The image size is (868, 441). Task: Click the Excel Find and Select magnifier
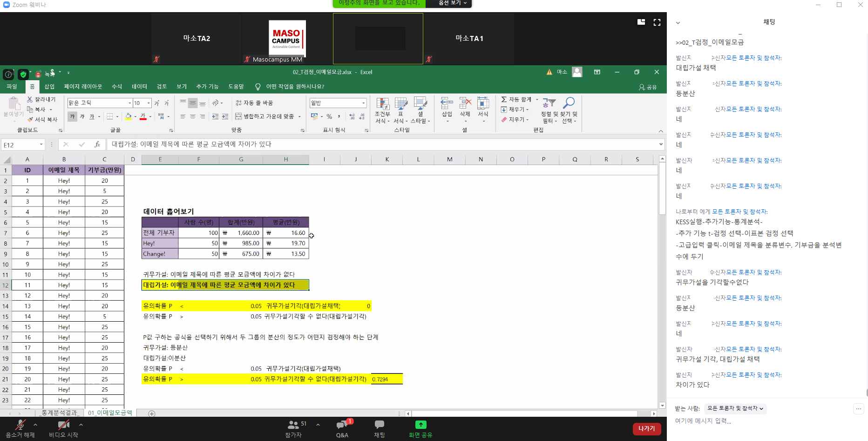(569, 103)
